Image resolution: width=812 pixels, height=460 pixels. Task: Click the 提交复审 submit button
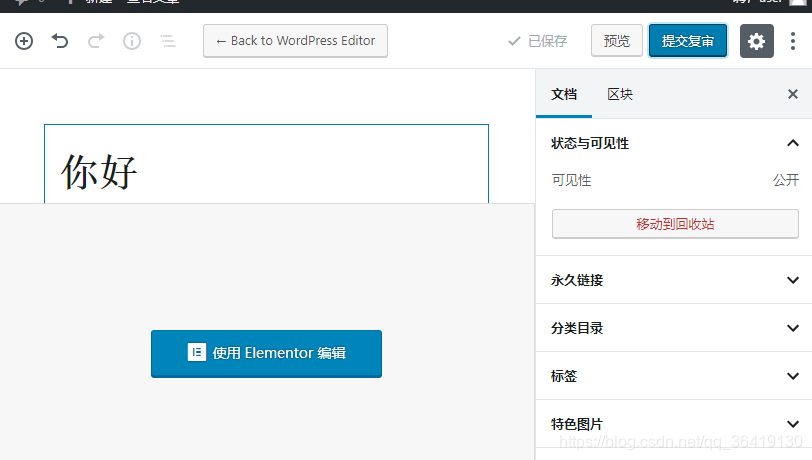point(688,40)
